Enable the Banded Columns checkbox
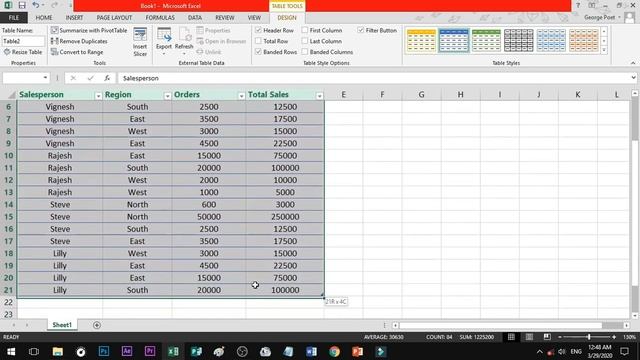The width and height of the screenshot is (640, 360). tap(305, 52)
